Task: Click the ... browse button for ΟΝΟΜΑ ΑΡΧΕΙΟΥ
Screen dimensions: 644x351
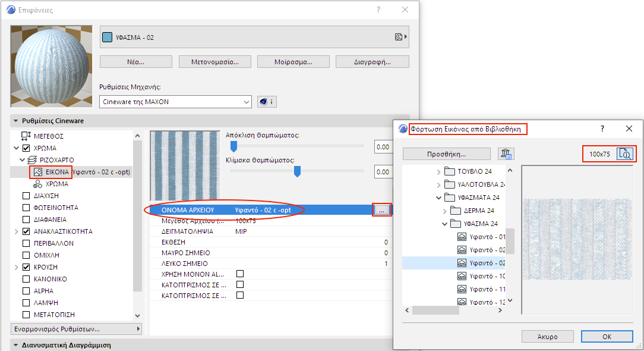Action: (x=381, y=210)
